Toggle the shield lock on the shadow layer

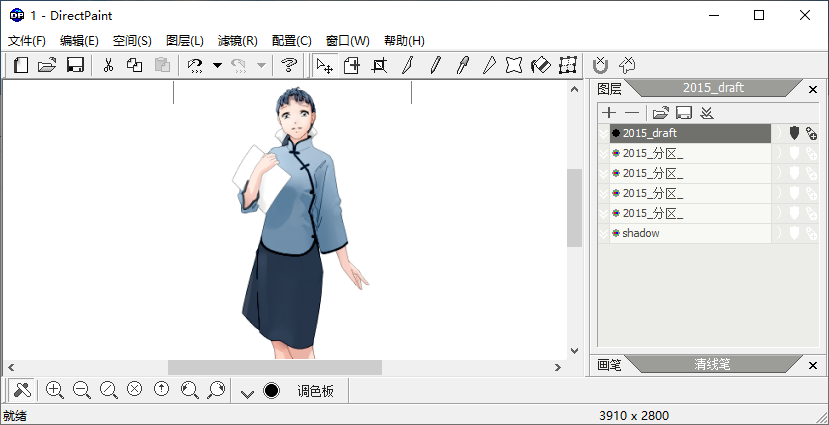[795, 233]
